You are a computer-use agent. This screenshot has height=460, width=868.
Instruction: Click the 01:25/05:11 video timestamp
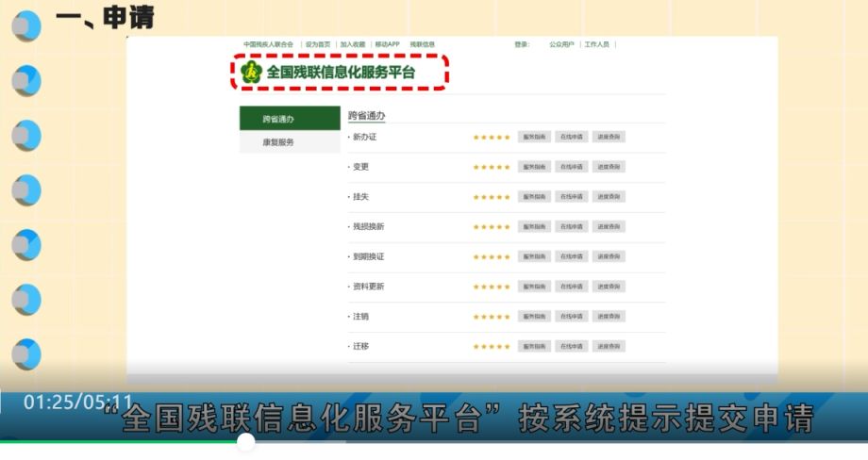tap(78, 402)
